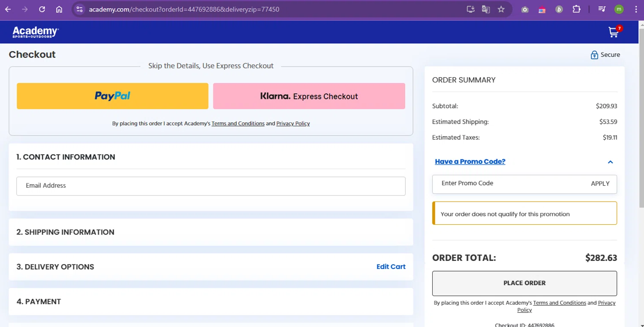Image resolution: width=644 pixels, height=327 pixels.
Task: Click the address bar URL
Action: [x=184, y=9]
